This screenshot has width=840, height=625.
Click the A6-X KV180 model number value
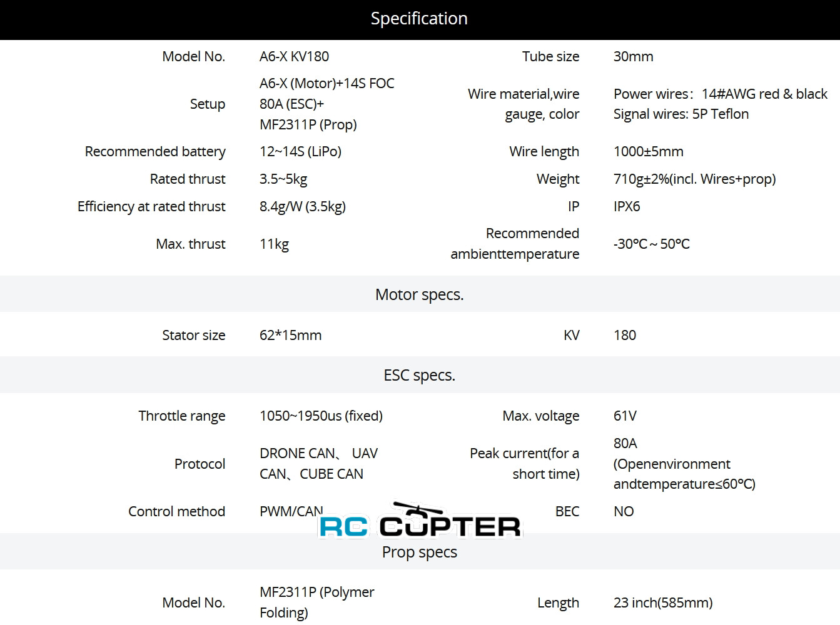[x=294, y=56]
